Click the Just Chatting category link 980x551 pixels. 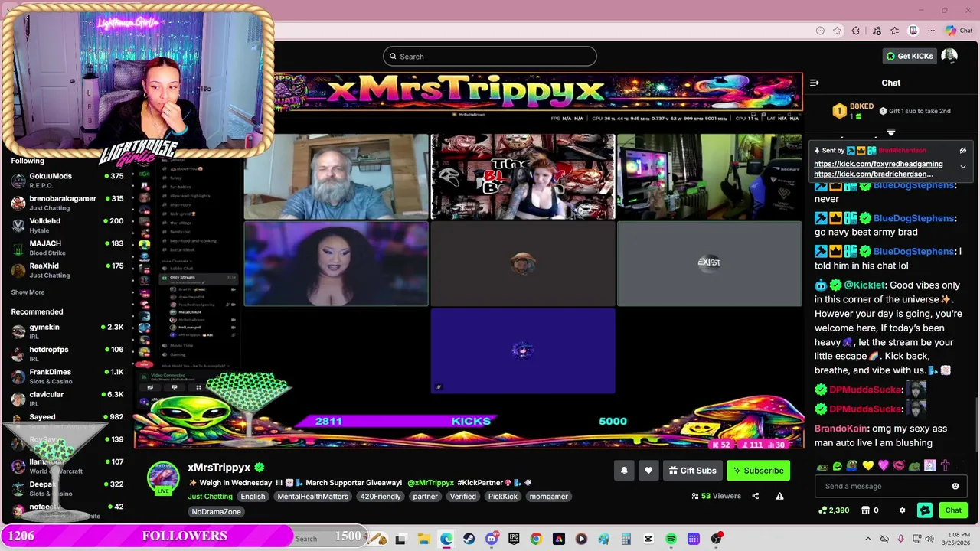pos(210,497)
